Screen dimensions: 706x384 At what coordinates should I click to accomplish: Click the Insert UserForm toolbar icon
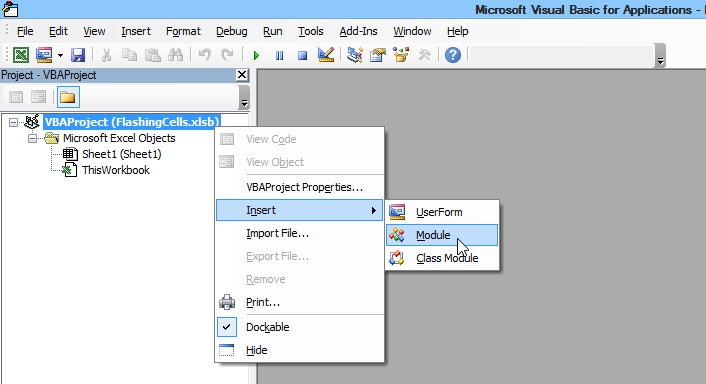pyautogui.click(x=44, y=55)
